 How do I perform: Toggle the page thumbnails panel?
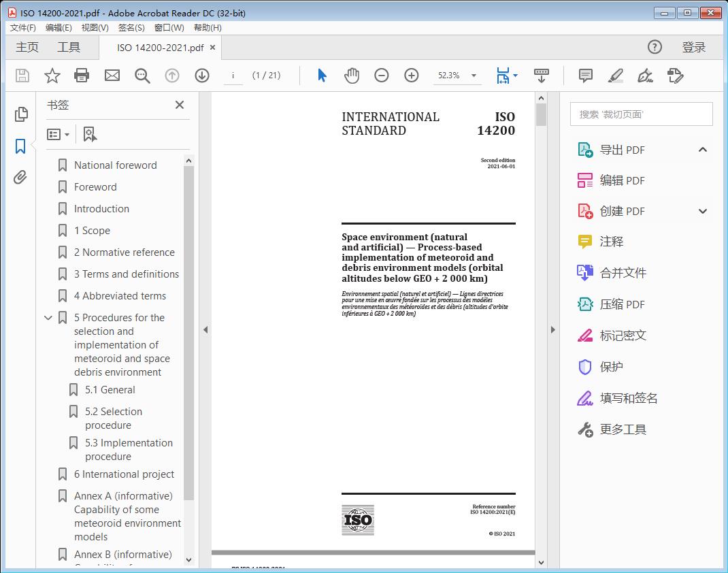20,114
